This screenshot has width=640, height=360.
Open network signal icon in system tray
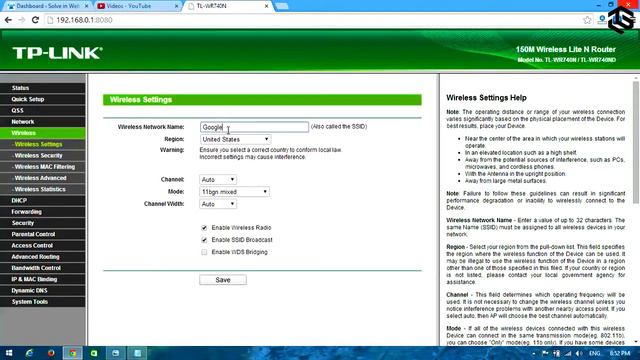[x=568, y=353]
